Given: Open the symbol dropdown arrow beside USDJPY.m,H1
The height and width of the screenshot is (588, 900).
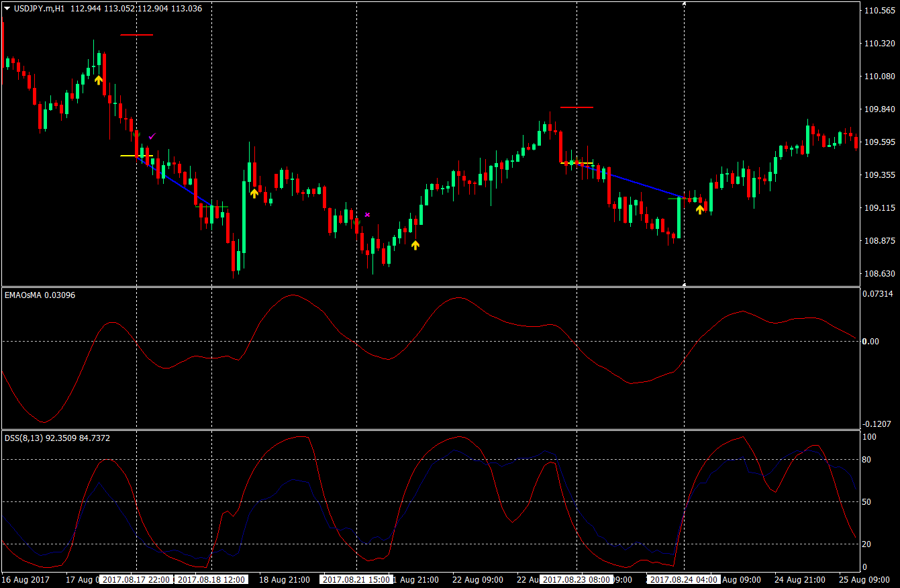Looking at the screenshot, I should [7, 9].
